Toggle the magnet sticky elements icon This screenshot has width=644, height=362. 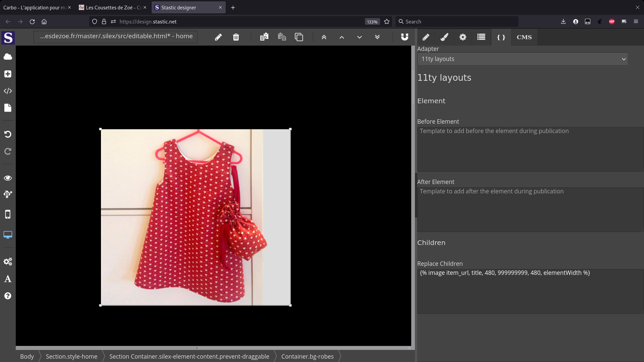405,37
